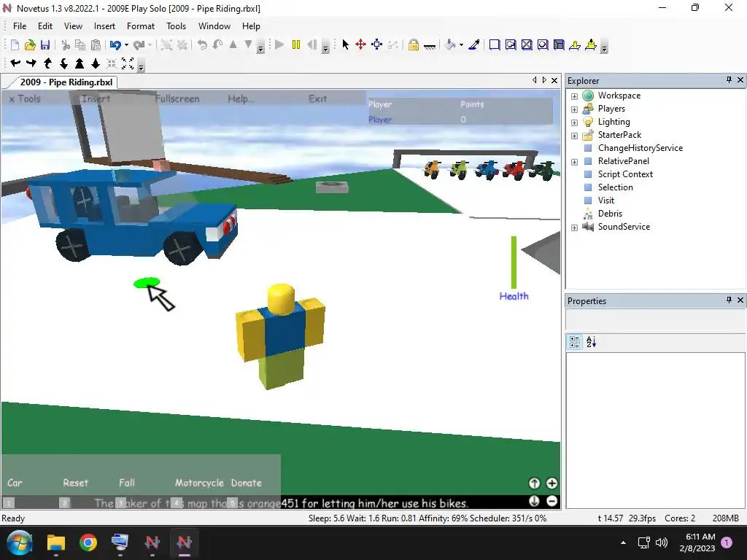The height and width of the screenshot is (560, 747).
Task: Click the in-game Fullscreen button
Action: pos(177,99)
